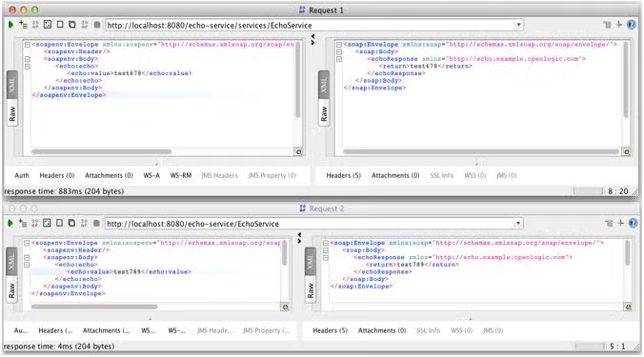Screen dimensions: 644x357
Task: Open the endpoint dropdown arrow in Request 1
Action: pos(519,25)
